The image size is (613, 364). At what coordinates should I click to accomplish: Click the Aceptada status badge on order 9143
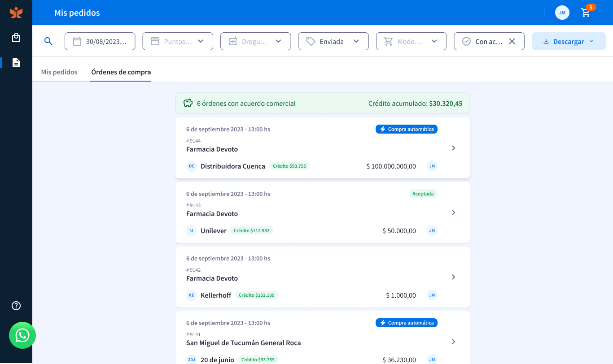[x=423, y=194]
